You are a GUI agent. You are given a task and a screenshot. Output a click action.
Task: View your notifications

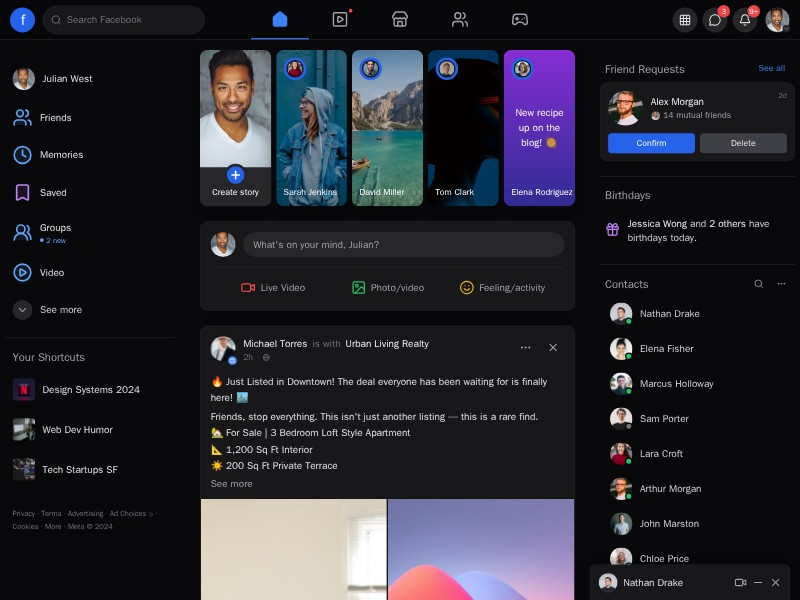[745, 19]
